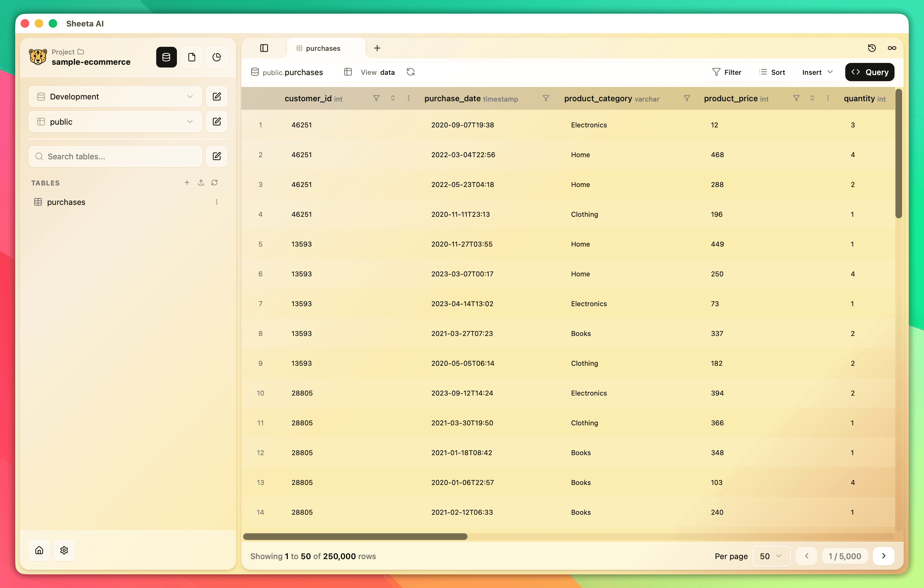Screen dimensions: 924x588
Task: Open the database view in the sidebar toolbar
Action: coord(166,57)
